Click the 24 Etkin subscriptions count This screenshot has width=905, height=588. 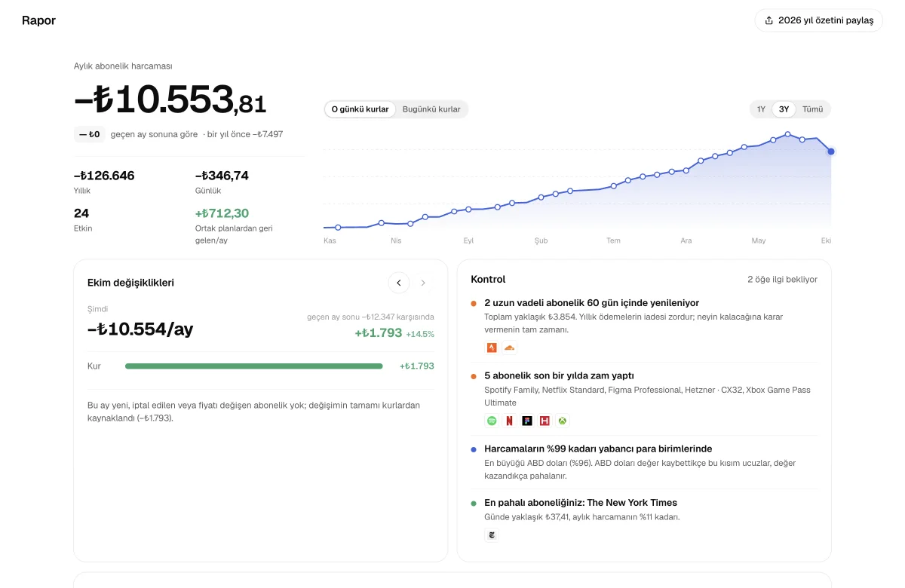pyautogui.click(x=81, y=213)
